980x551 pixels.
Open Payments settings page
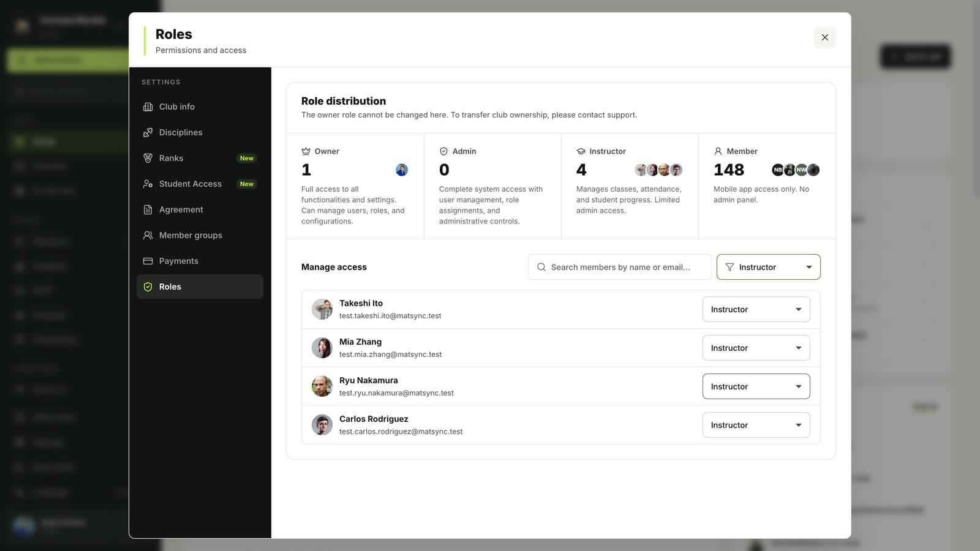[200, 261]
